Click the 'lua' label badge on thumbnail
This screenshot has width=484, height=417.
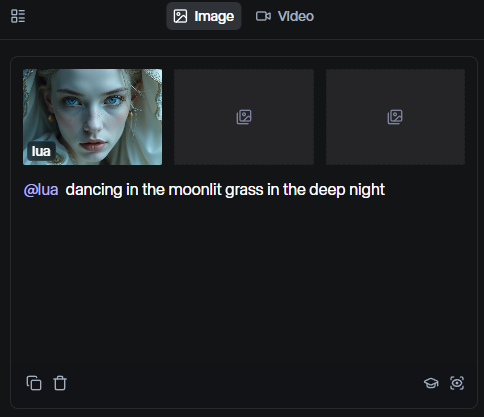(x=41, y=151)
